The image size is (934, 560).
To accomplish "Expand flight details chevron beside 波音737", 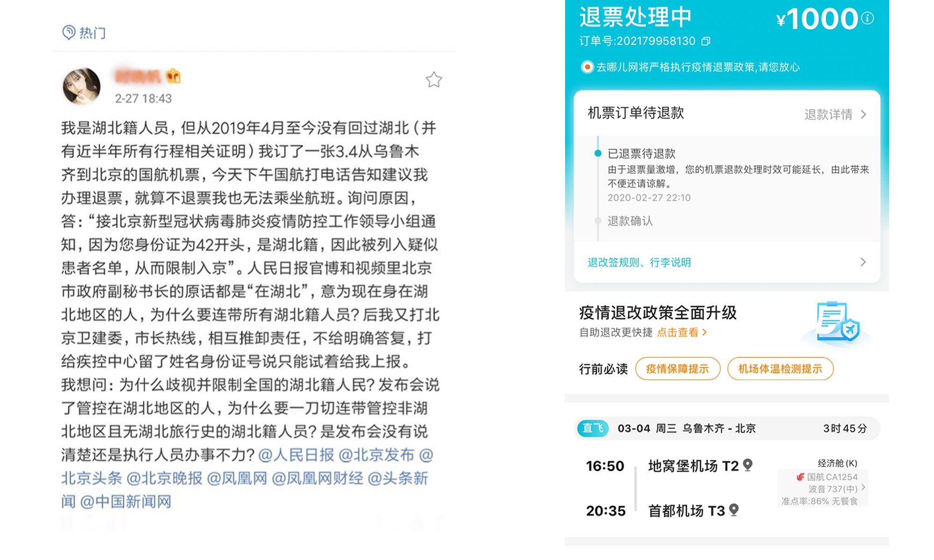I will point(863,487).
